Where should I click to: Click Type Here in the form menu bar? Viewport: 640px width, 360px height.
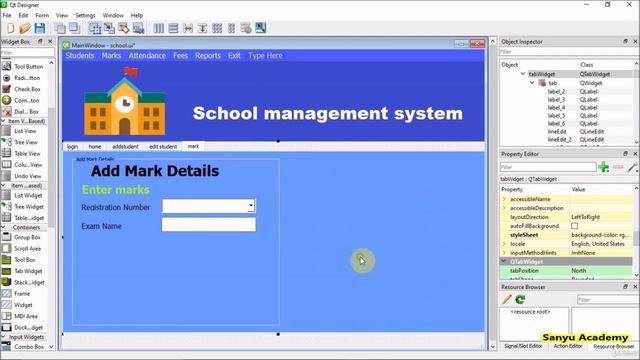(265, 56)
